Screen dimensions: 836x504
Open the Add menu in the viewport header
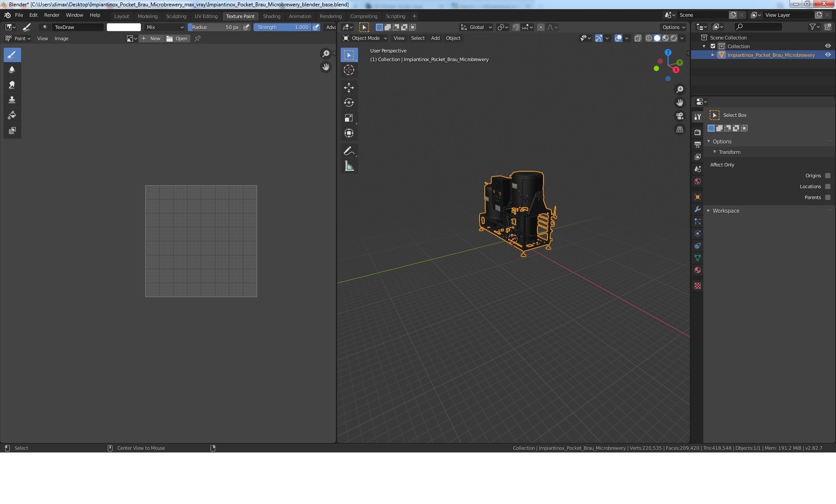(435, 38)
